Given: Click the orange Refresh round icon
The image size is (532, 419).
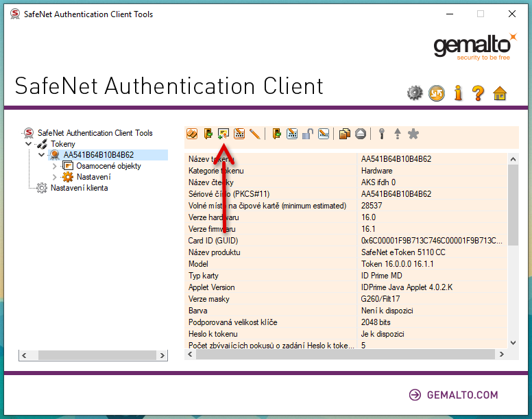Looking at the screenshot, I should tap(437, 93).
